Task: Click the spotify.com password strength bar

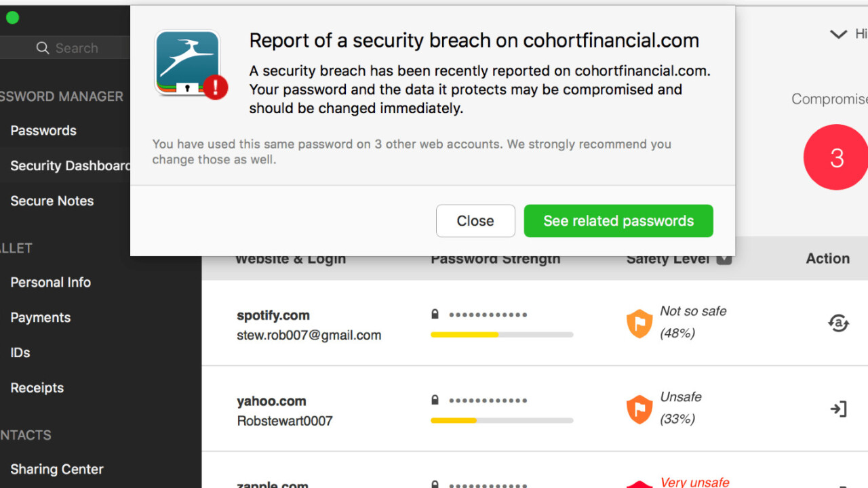Action: (502, 334)
